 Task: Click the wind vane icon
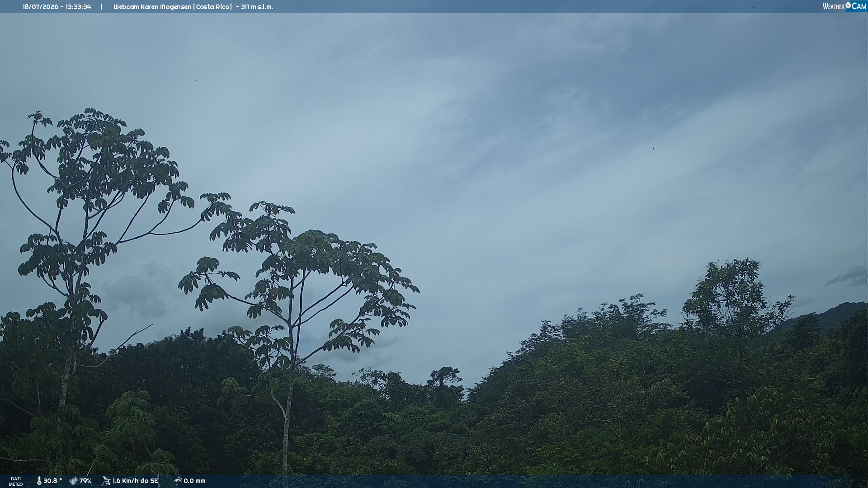pyautogui.click(x=106, y=481)
